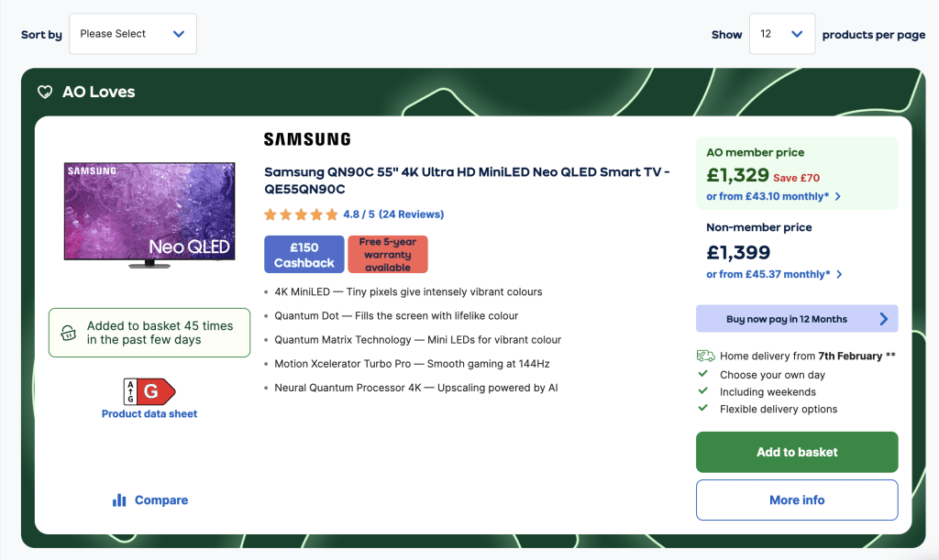The height and width of the screenshot is (560, 939).
Task: Open More info for this TV
Action: click(796, 500)
